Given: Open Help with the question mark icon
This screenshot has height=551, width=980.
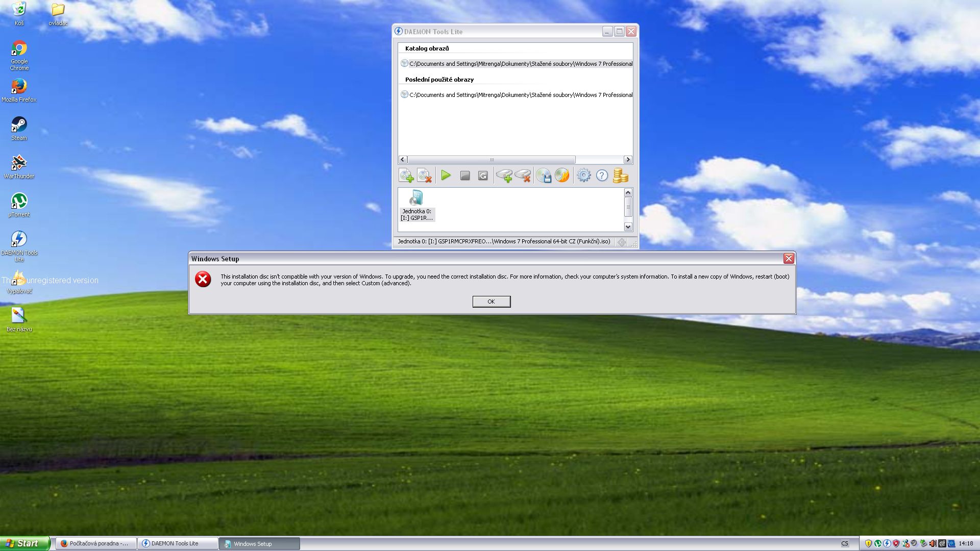Looking at the screenshot, I should pyautogui.click(x=602, y=176).
